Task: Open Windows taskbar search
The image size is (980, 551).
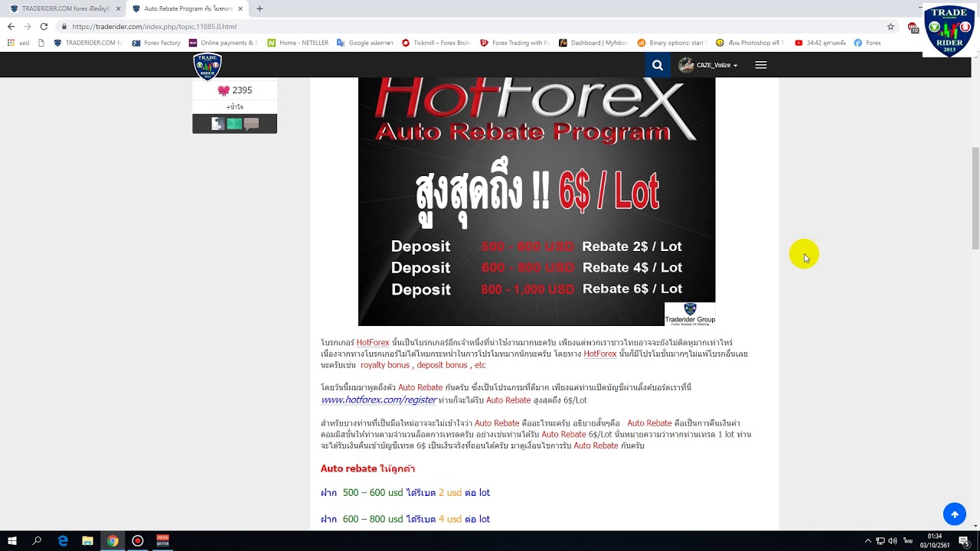Action: [37, 540]
